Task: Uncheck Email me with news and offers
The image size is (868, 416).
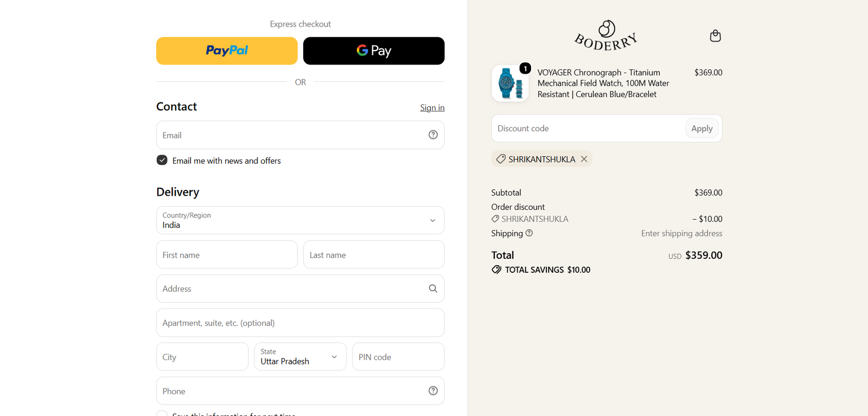Action: pos(162,160)
